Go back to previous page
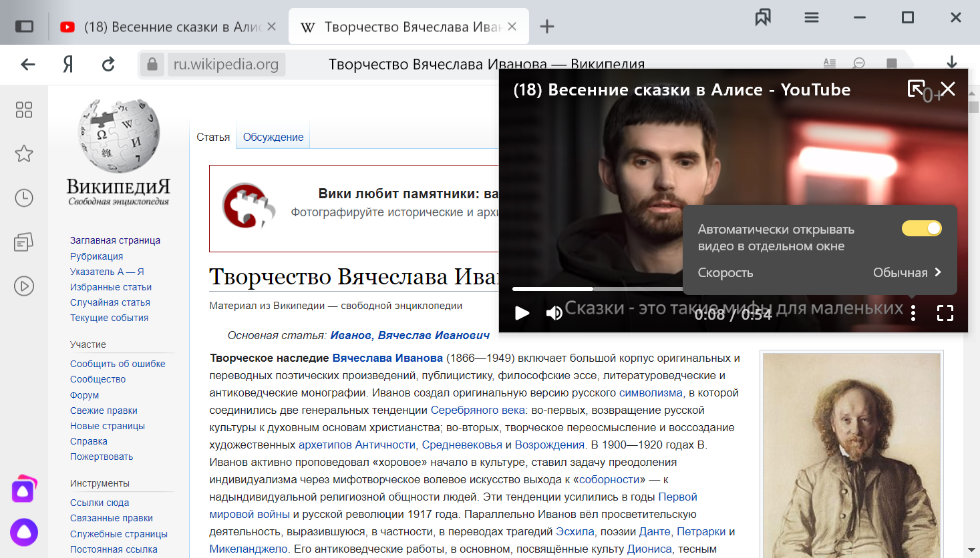 (x=28, y=64)
